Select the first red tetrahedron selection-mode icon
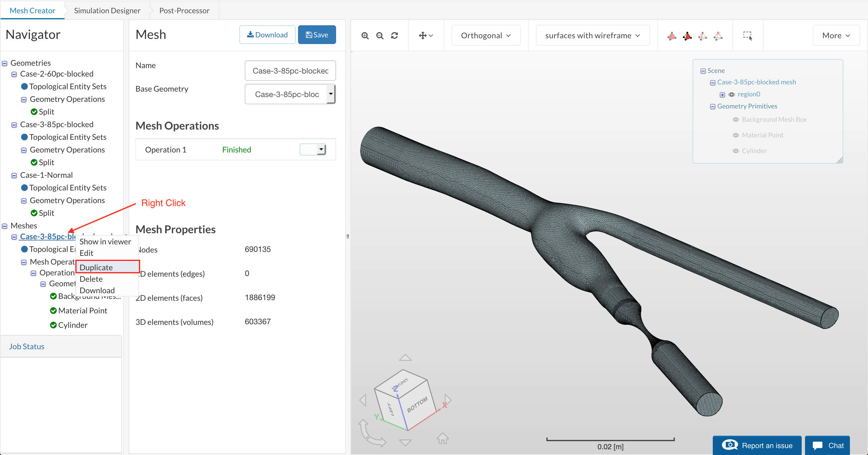Viewport: 868px width, 455px height. (671, 36)
